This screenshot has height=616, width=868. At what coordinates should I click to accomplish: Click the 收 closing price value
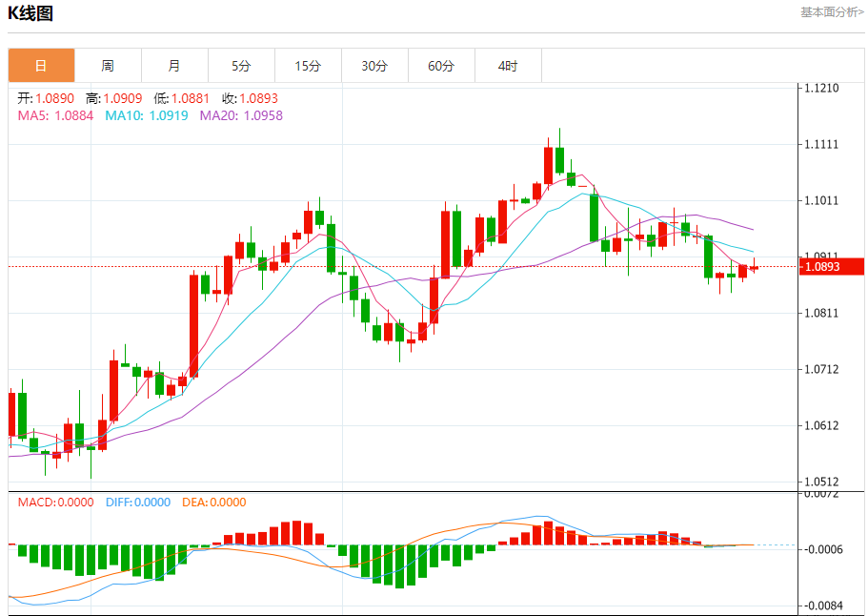click(x=258, y=98)
